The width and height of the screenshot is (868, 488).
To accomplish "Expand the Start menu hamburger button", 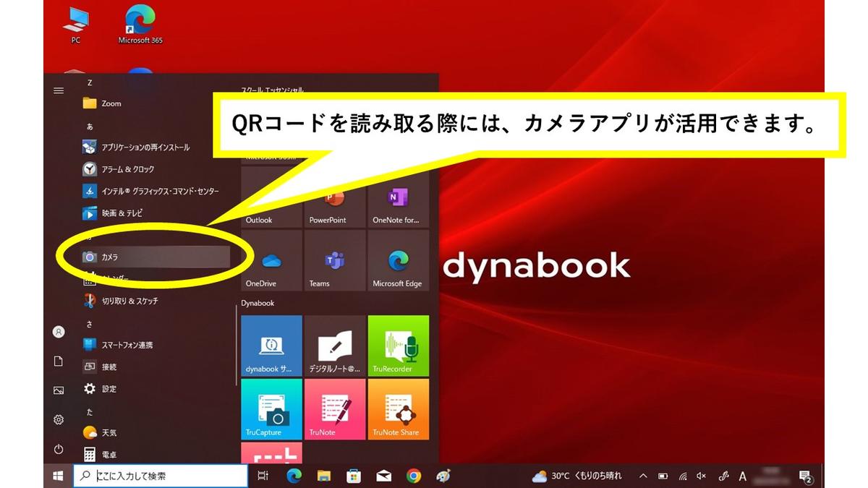I will click(59, 90).
